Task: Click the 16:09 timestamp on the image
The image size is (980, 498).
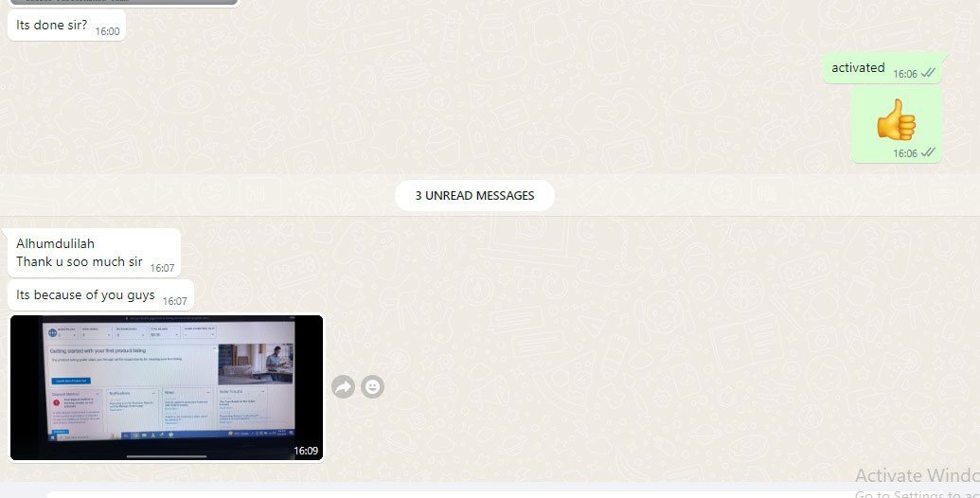Action: point(305,451)
